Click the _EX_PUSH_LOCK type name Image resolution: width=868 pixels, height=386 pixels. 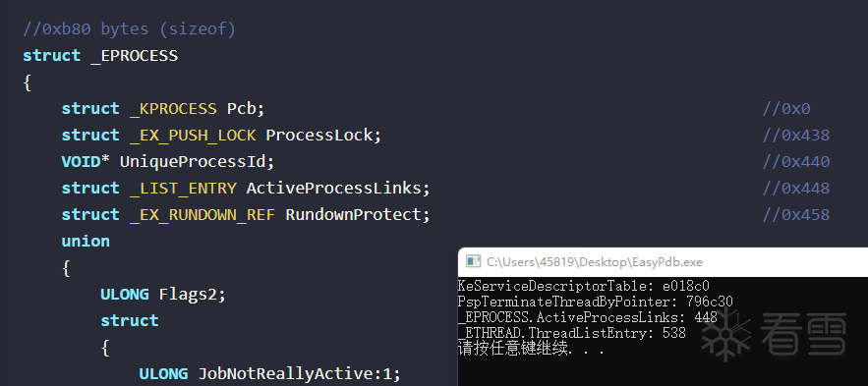click(193, 135)
